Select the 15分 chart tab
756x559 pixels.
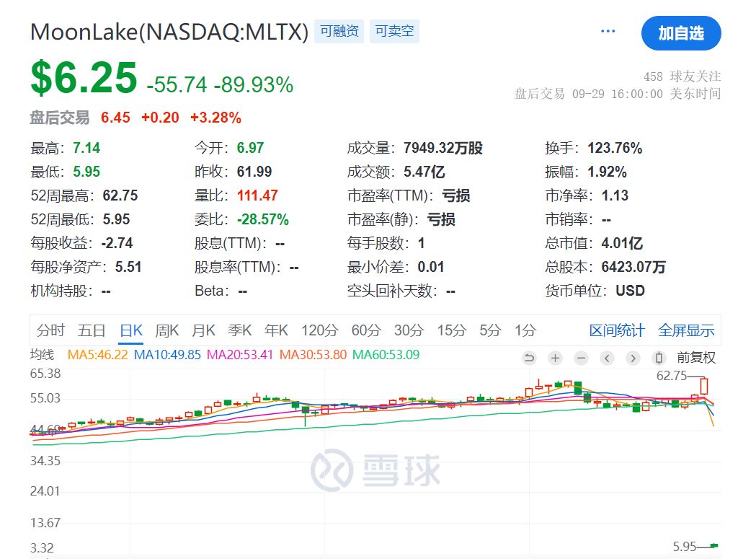pos(452,330)
